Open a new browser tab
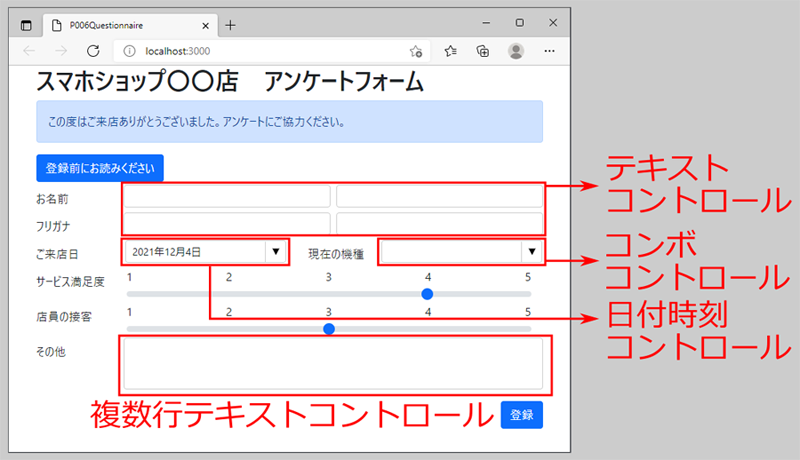Image resolution: width=800 pixels, height=460 pixels. coord(231,25)
